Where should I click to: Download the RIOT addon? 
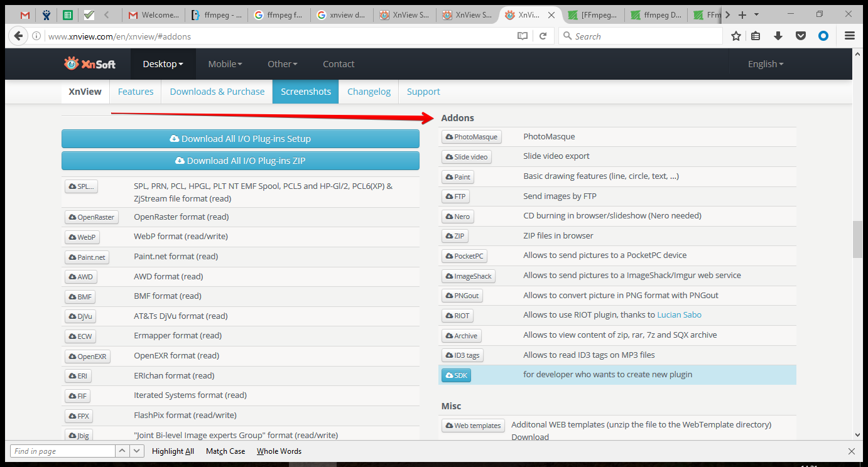(x=457, y=316)
